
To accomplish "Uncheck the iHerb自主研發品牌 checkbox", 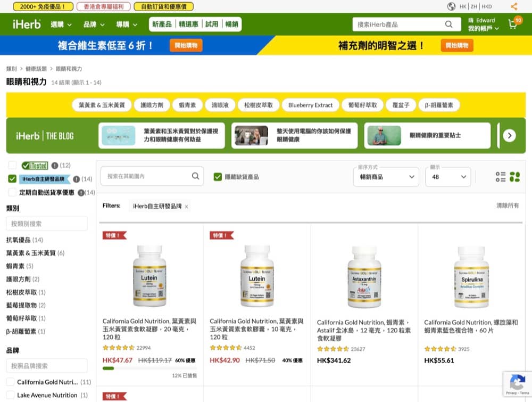I will 12,179.
